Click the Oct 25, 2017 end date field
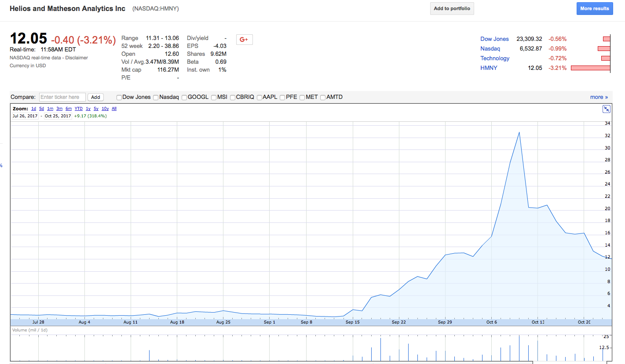Viewport: 625px width, 364px height. tap(58, 116)
